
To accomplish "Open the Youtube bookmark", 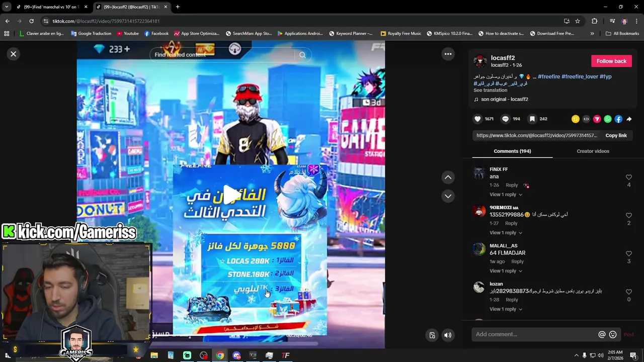I will pos(128,34).
